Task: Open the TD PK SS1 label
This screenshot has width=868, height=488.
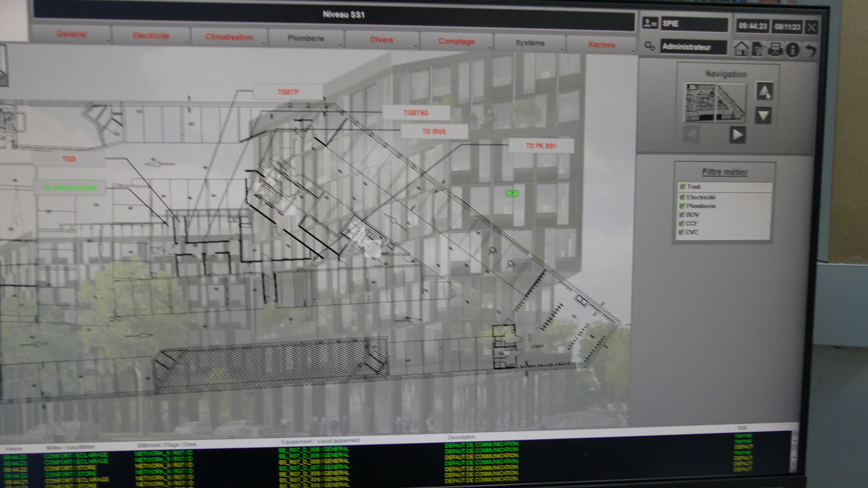Action: click(x=541, y=146)
